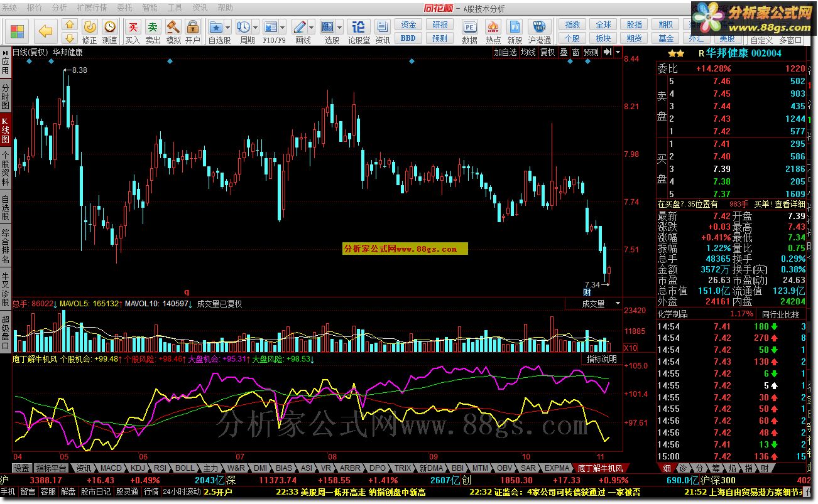
Task: Open the 报价 menu
Action: pyautogui.click(x=35, y=8)
